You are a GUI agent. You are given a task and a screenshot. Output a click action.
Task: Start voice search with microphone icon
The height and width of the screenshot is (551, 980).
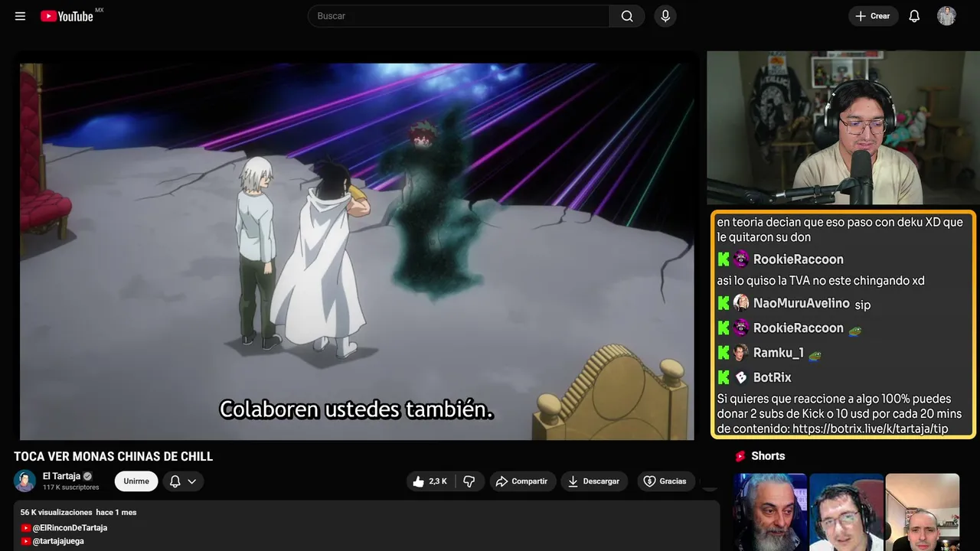click(x=665, y=16)
